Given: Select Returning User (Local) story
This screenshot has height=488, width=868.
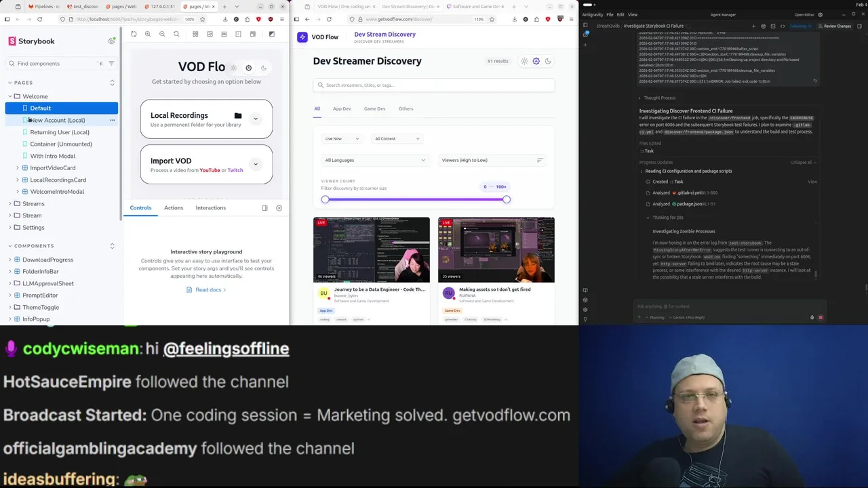Looking at the screenshot, I should click(60, 132).
